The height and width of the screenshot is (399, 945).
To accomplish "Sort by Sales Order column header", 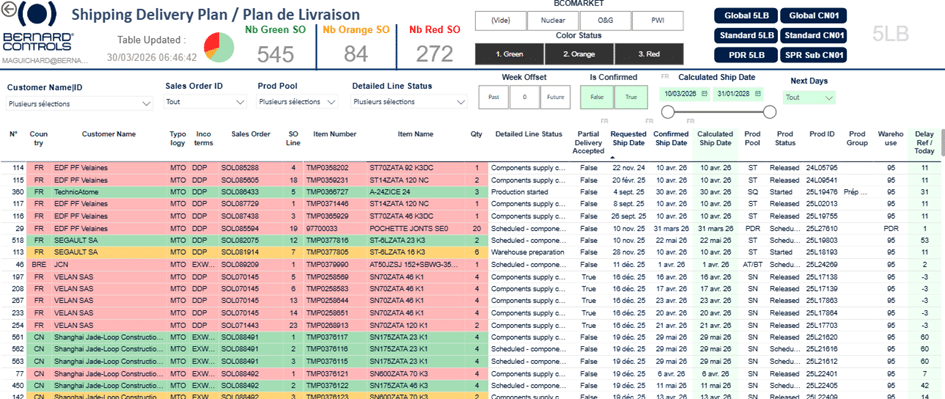I will click(251, 134).
